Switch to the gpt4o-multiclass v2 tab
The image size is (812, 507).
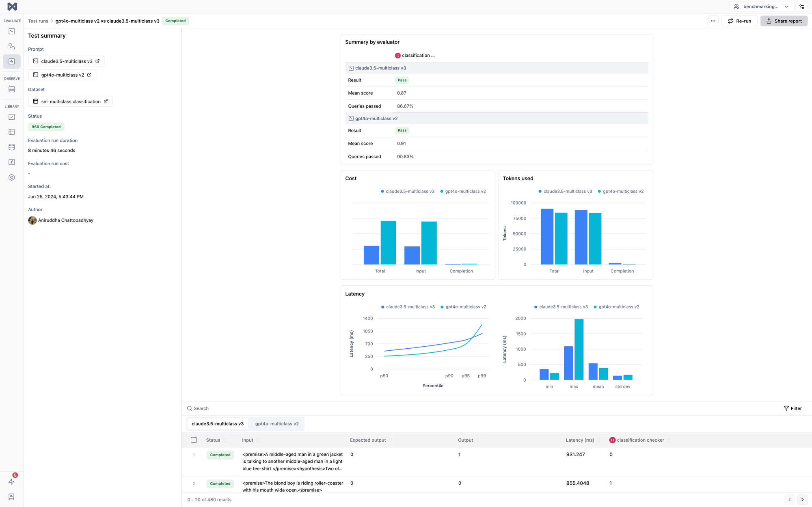[277, 424]
